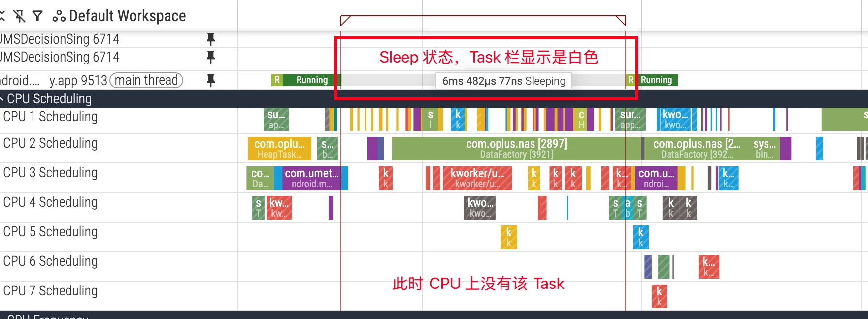This screenshot has height=319, width=868.
Task: Select the CPU 1 Scheduling track label
Action: click(x=50, y=117)
